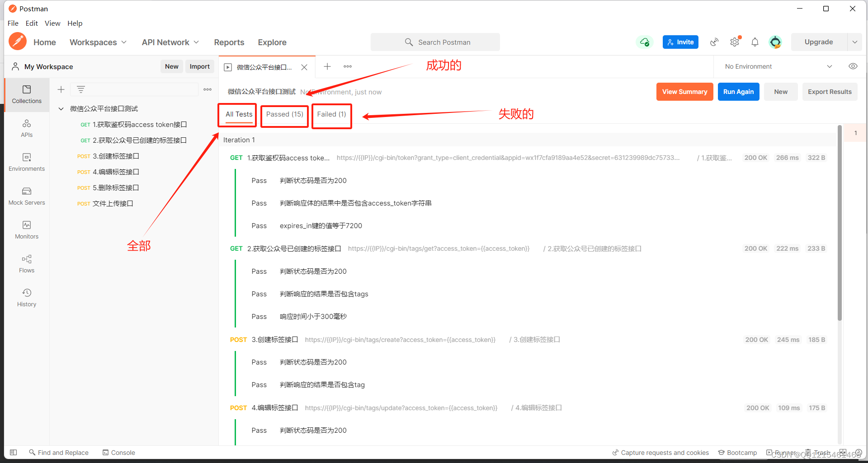This screenshot has height=463, width=868.
Task: Open Collections in the sidebar
Action: coord(27,94)
